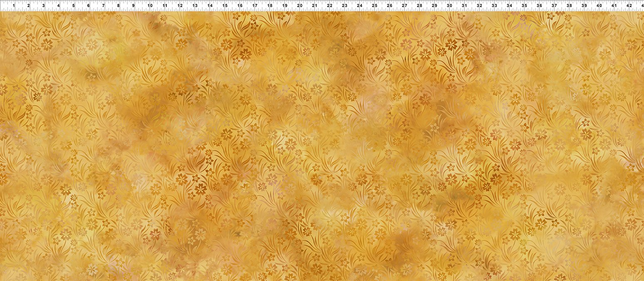Click the ruler mark labeled 35

pyautogui.click(x=524, y=6)
